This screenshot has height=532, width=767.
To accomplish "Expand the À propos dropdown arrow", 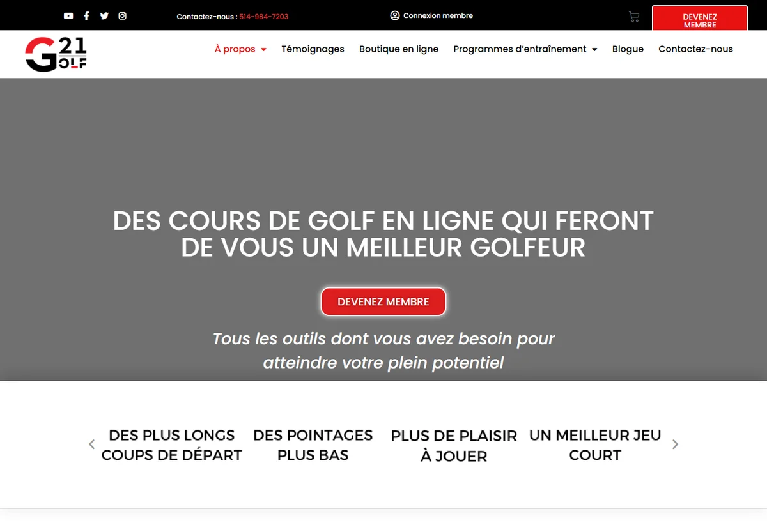I will [x=263, y=49].
